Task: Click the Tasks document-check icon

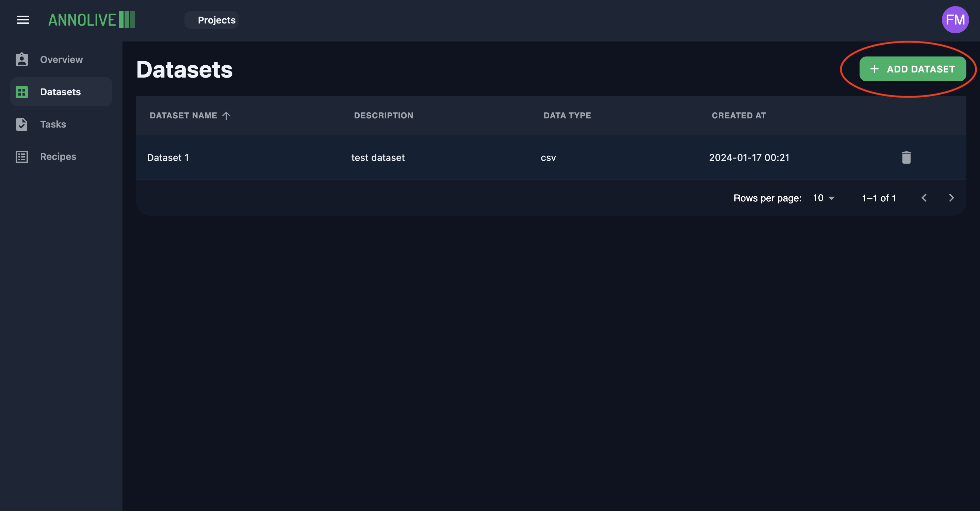Action: [22, 124]
